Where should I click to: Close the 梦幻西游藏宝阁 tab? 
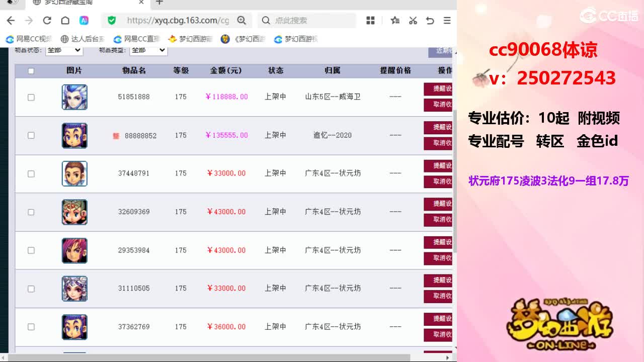tap(141, 3)
